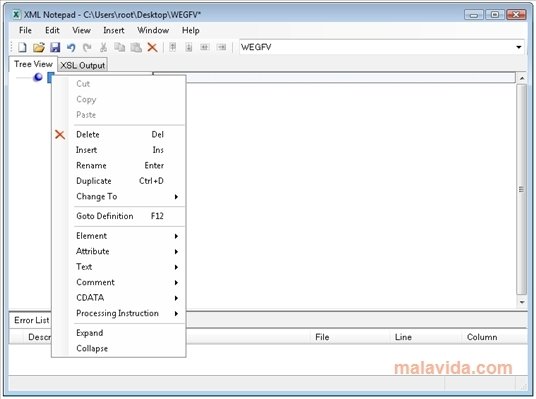Maximize the XML Notepad window

tap(494, 15)
